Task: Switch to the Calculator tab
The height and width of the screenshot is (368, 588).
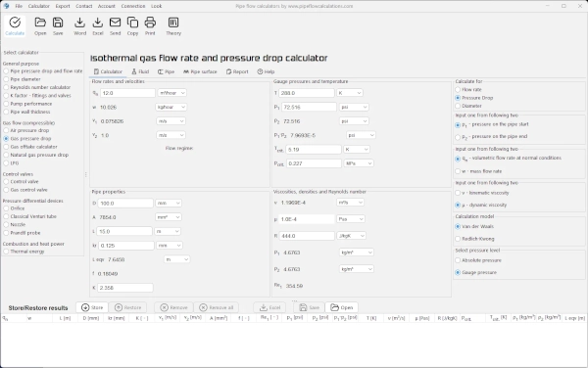Action: [x=108, y=71]
